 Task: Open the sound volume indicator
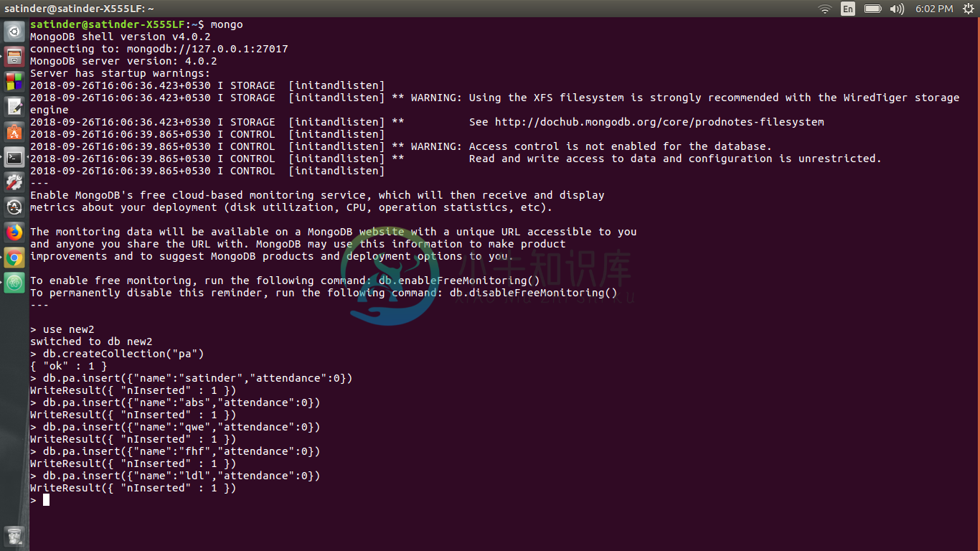(897, 9)
